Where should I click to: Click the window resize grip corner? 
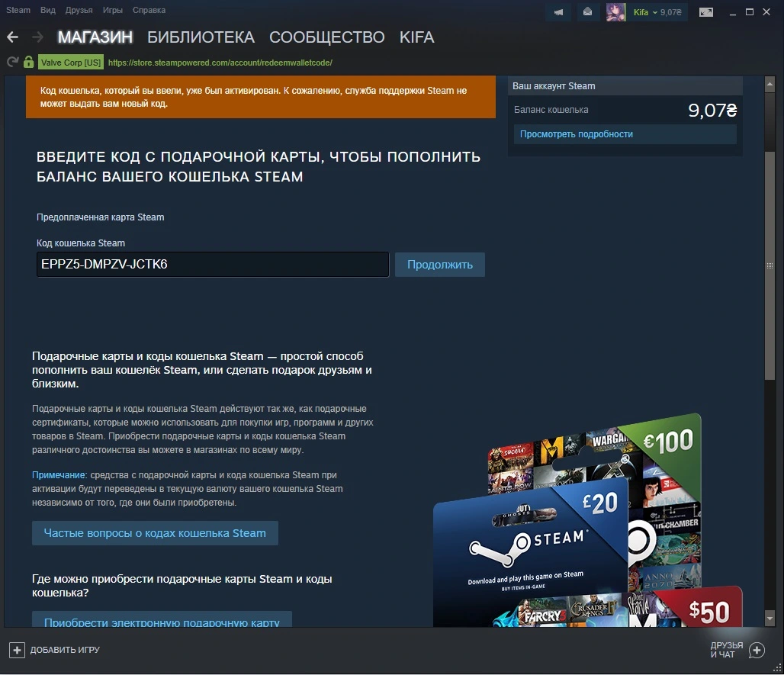click(777, 668)
